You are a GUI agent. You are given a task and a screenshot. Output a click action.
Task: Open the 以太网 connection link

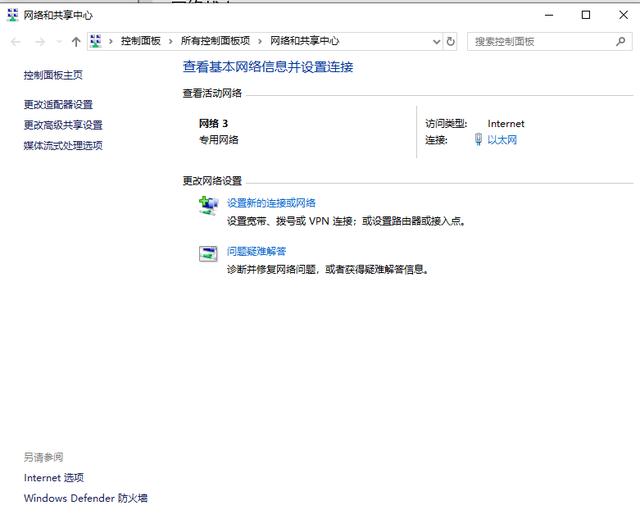click(x=502, y=140)
